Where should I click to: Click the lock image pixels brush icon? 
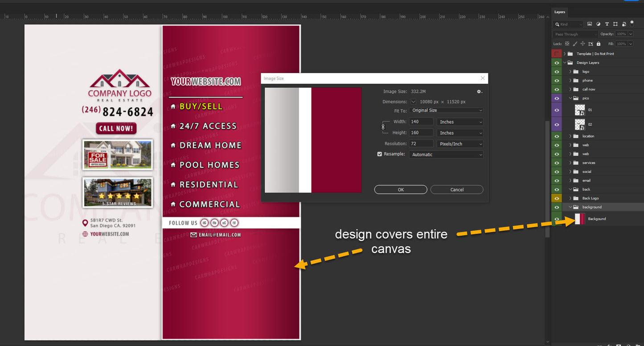point(575,44)
